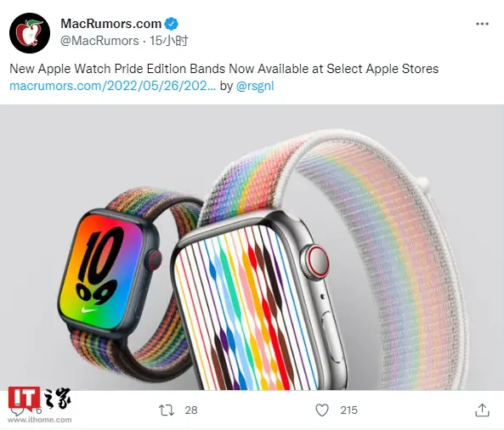504x430 pixels.
Task: Open the three-dot more options menu
Action: 482,24
